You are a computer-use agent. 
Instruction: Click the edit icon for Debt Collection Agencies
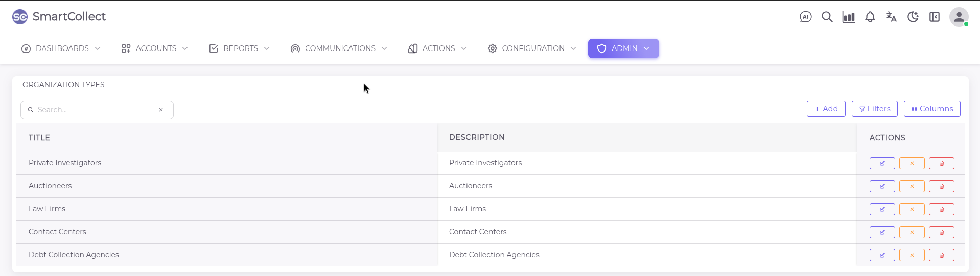click(882, 255)
